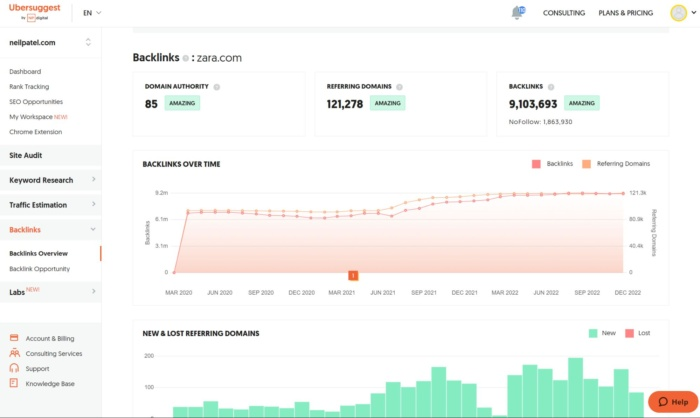
Task: Open the CONSULTING menu link
Action: [x=564, y=13]
